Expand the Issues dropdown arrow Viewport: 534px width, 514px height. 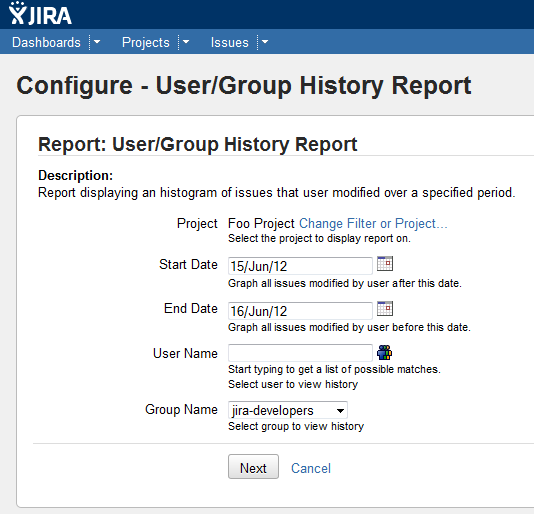click(265, 42)
